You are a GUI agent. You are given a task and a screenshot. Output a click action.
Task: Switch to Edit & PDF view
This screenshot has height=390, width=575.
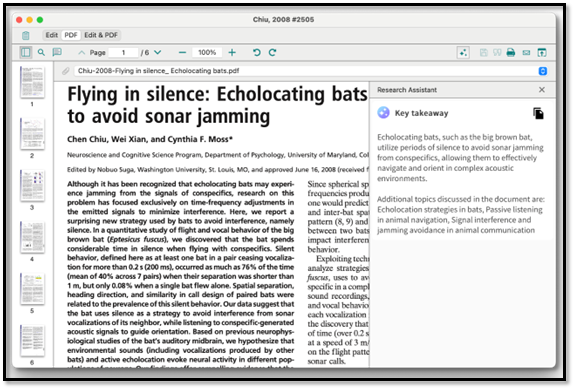pyautogui.click(x=101, y=35)
